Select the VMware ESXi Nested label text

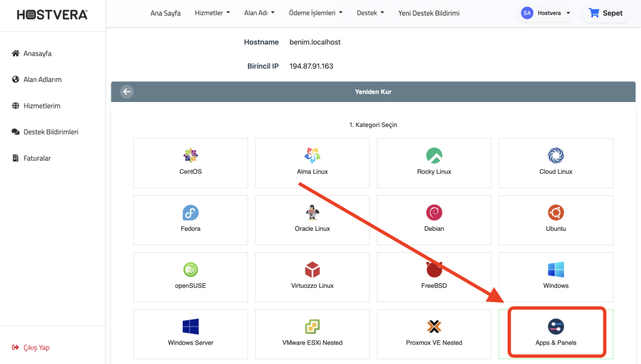pos(312,343)
